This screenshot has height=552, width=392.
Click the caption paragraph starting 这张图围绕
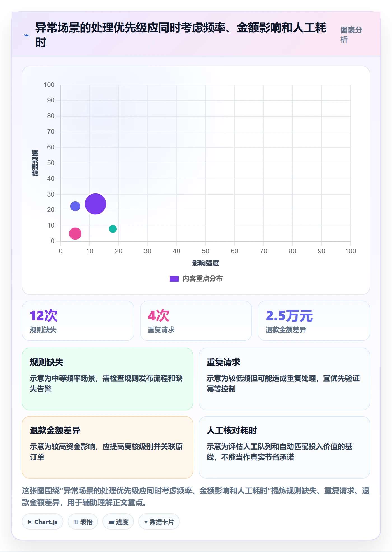196,497
